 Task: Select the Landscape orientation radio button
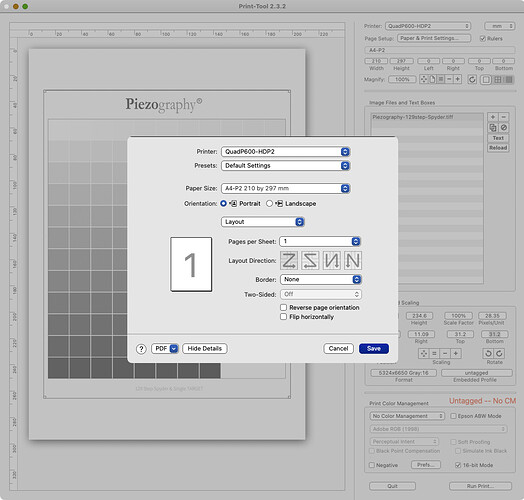coord(269,203)
